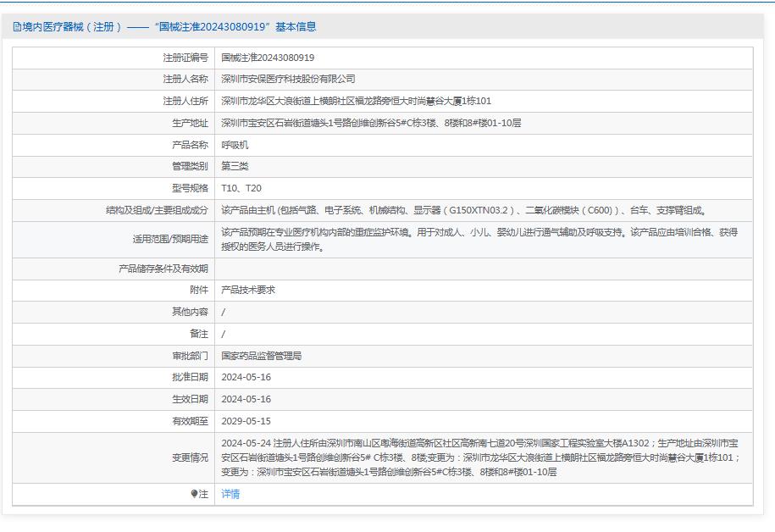Click the 适用范围/预期用途 description text
The height and width of the screenshot is (532, 775).
click(479, 240)
